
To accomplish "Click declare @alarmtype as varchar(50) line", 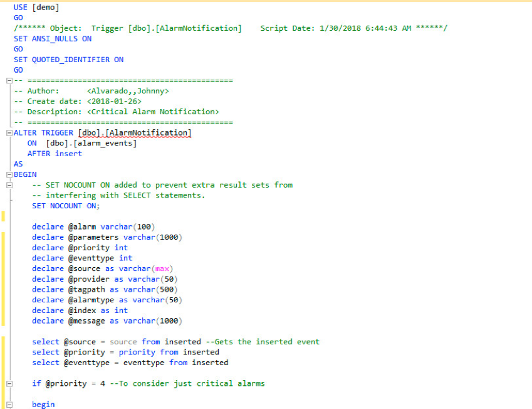I will [107, 300].
